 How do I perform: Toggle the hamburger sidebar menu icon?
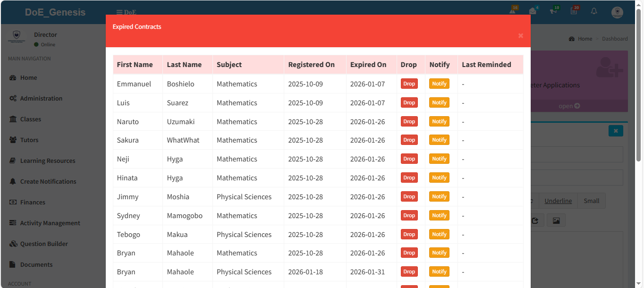119,12
